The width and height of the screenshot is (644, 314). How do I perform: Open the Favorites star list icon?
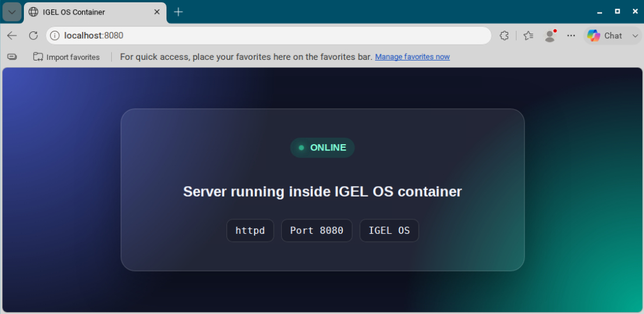click(528, 35)
